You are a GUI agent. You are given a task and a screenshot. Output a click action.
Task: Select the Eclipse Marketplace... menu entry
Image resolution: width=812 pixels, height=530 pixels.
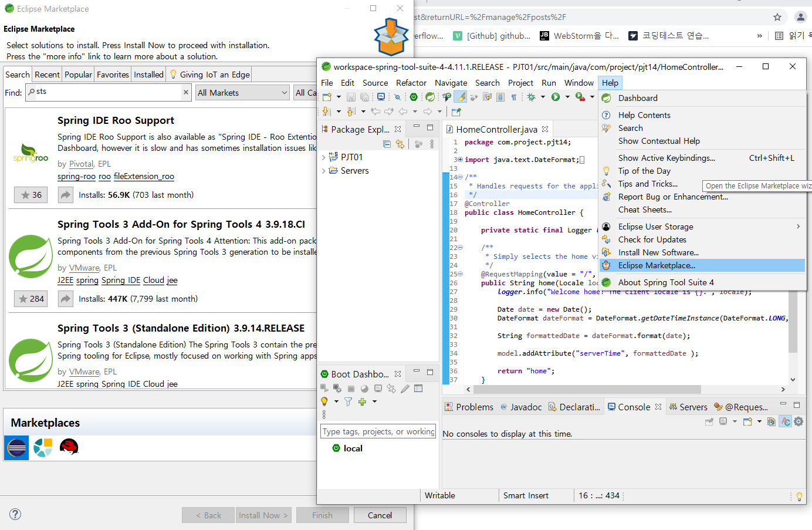coord(702,266)
